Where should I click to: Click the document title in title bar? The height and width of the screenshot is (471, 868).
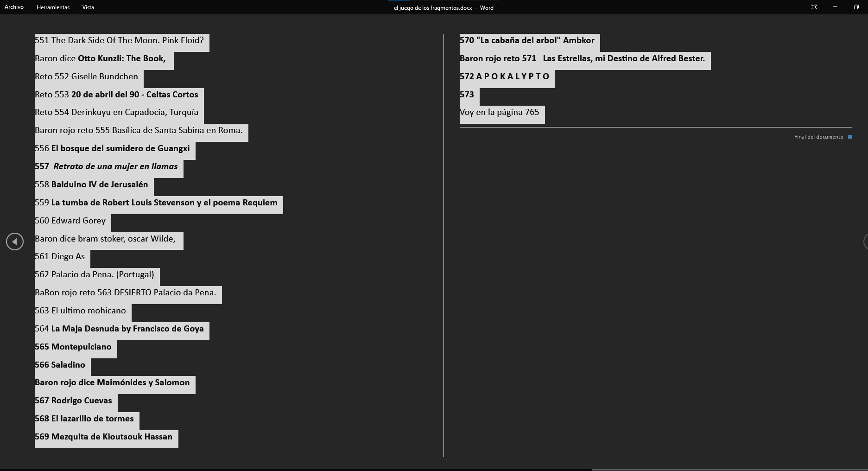click(443, 7)
